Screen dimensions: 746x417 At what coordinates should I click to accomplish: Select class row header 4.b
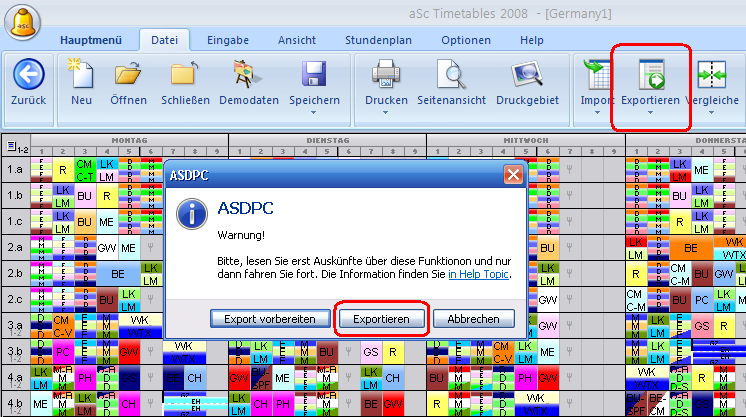coord(15,404)
